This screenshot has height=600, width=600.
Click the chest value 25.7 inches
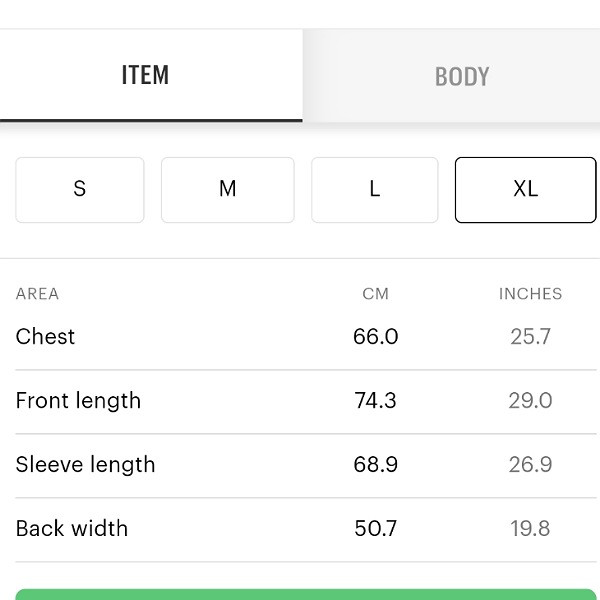click(530, 337)
